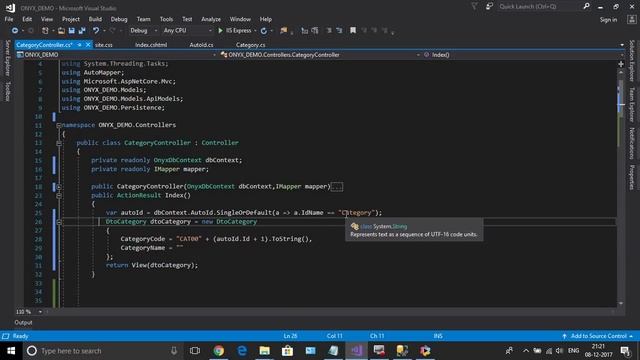This screenshot has width=640, height=360.
Task: Open the 110 % zoom level dropdown
Action: coord(40,312)
